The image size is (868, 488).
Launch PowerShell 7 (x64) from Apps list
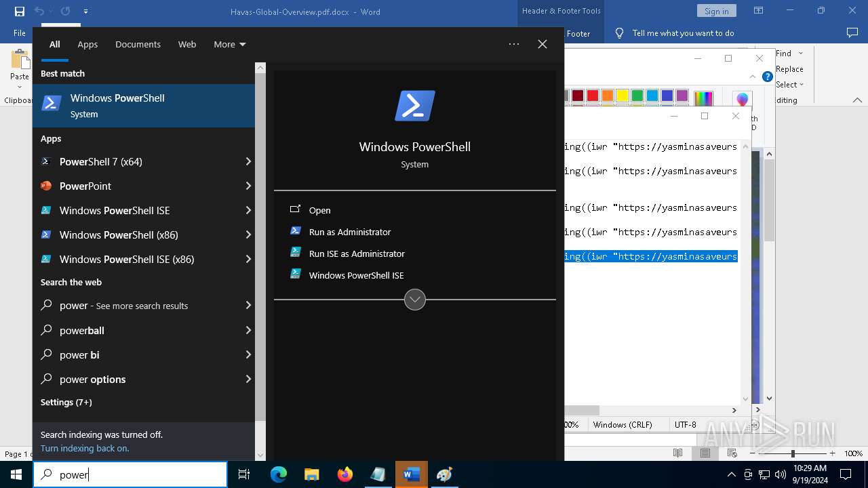[138, 161]
